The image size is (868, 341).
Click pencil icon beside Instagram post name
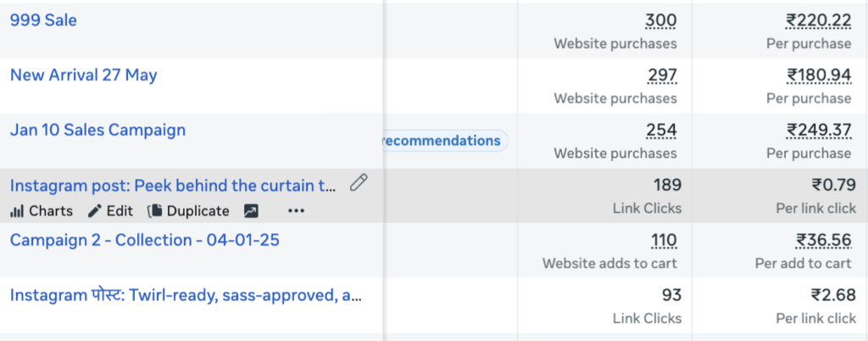[x=359, y=182]
